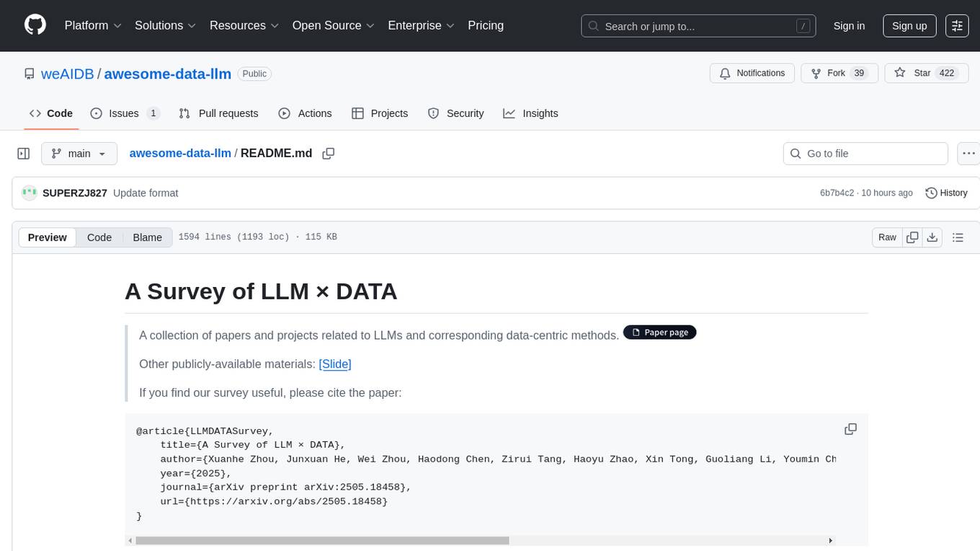This screenshot has width=980, height=551.
Task: Open more file actions ellipsis menu
Action: tap(968, 154)
